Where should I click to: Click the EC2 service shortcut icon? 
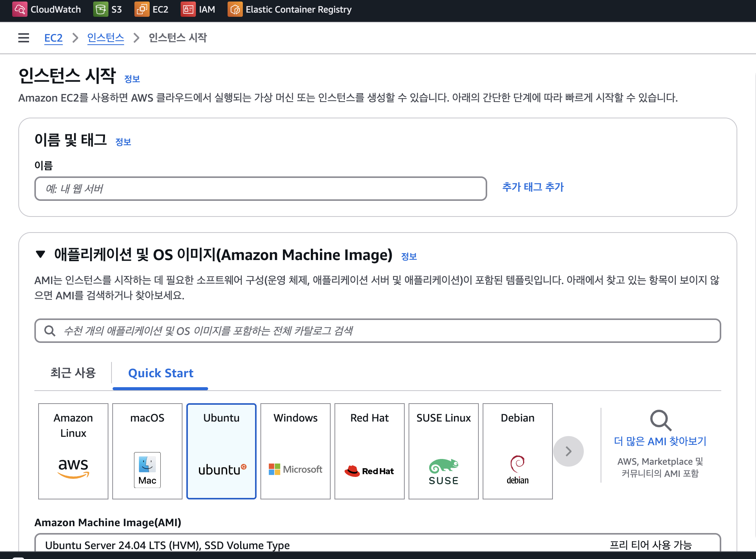click(x=142, y=9)
